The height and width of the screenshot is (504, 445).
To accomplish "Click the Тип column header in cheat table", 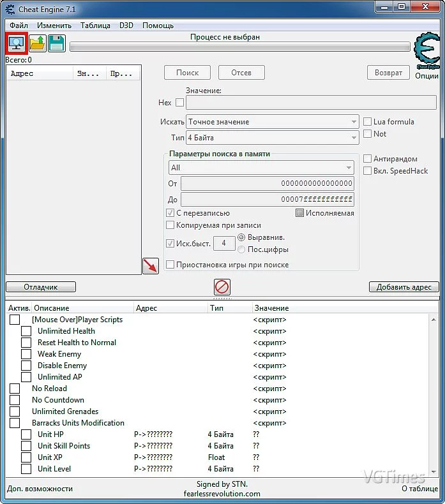I will pos(230,308).
